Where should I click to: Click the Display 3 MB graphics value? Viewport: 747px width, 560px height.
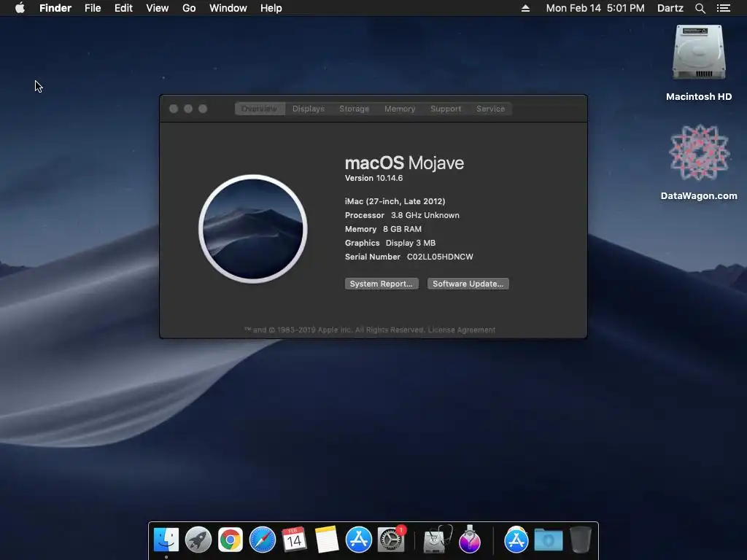coord(410,243)
